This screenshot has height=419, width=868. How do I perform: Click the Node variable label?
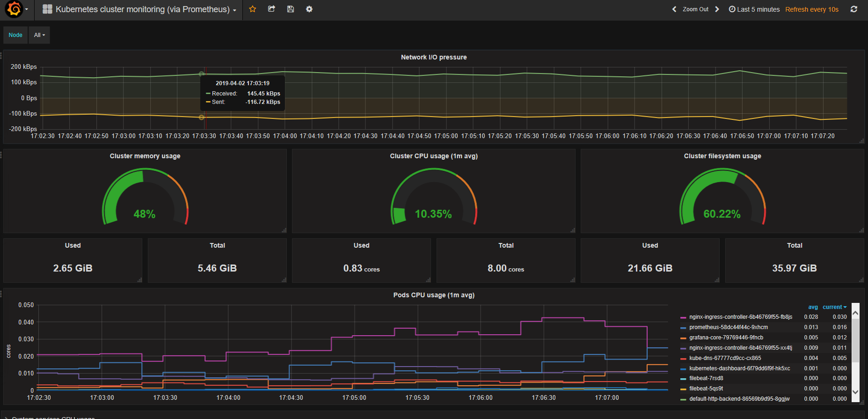15,35
